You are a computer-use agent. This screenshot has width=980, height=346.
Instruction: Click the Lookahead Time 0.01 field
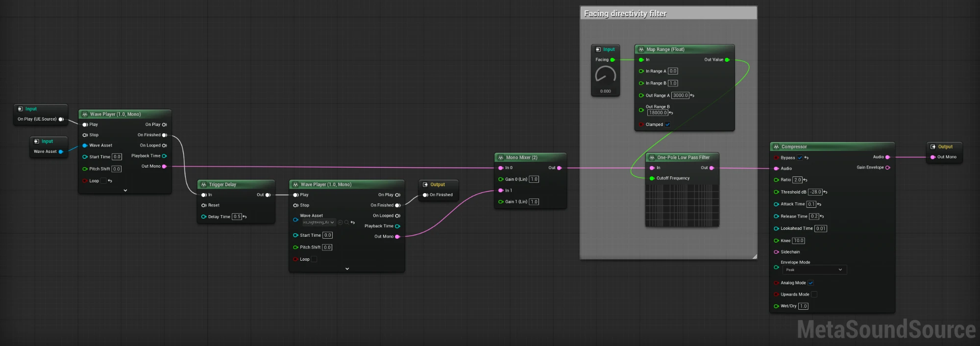tap(821, 228)
